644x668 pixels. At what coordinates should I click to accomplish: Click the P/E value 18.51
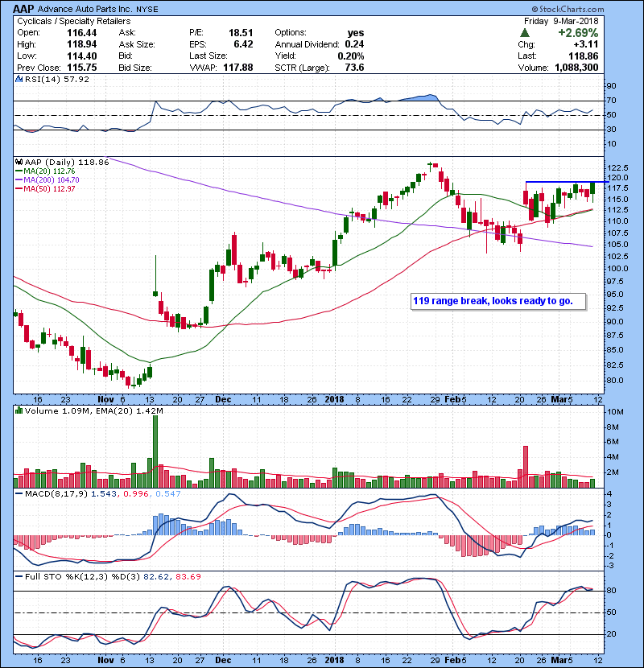[241, 33]
